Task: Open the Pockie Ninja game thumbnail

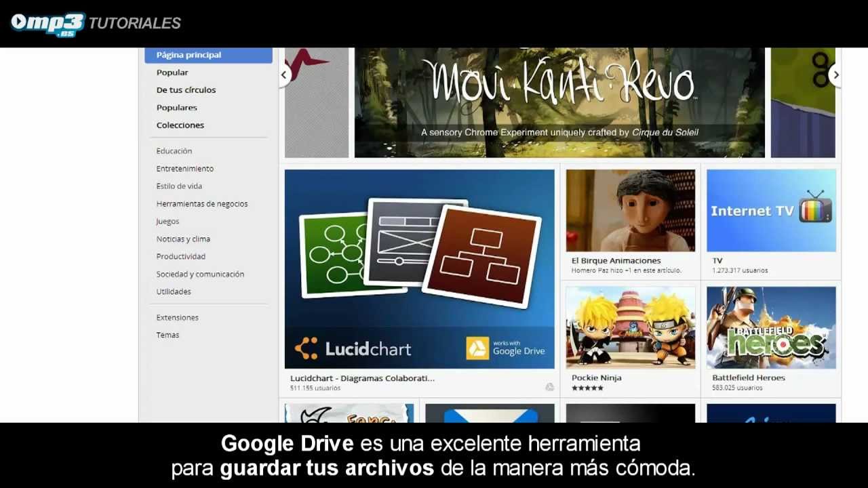Action: point(631,327)
